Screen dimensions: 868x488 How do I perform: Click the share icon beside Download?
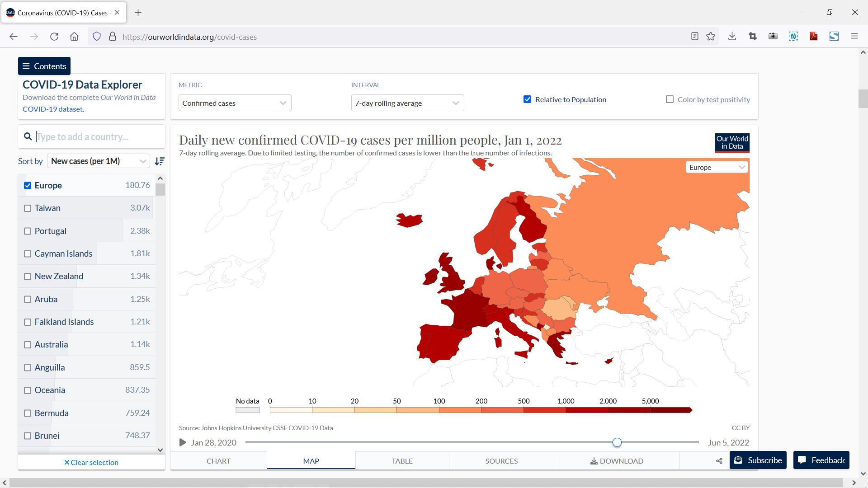pyautogui.click(x=719, y=461)
